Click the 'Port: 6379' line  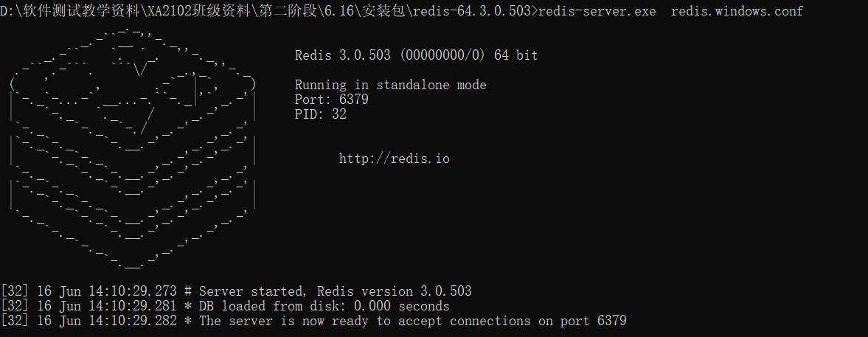click(x=331, y=100)
